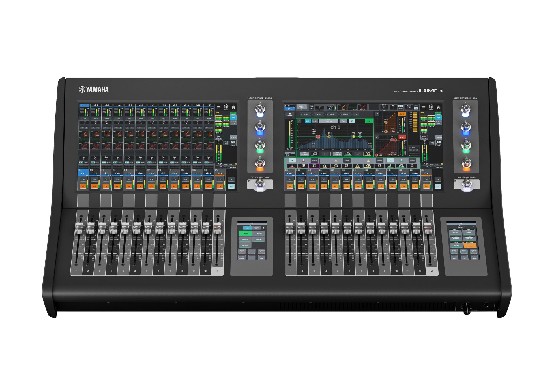
Task: Mute ch13 with its orange ON button
Action: pos(290,186)
